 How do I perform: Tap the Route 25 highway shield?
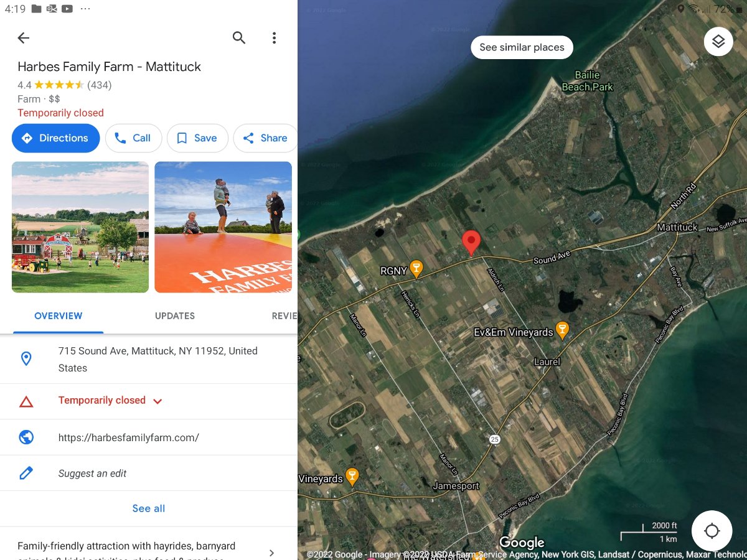coord(494,439)
